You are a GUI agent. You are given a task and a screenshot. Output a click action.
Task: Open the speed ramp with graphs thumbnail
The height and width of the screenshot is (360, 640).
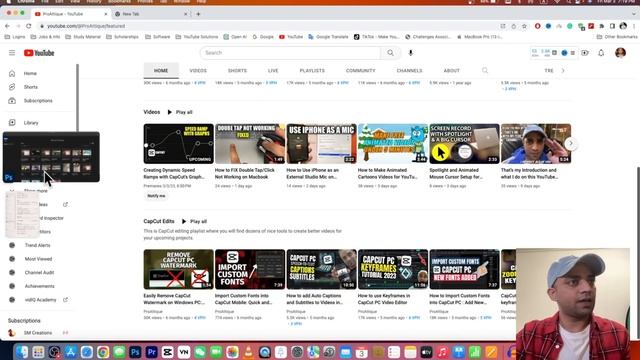point(178,144)
